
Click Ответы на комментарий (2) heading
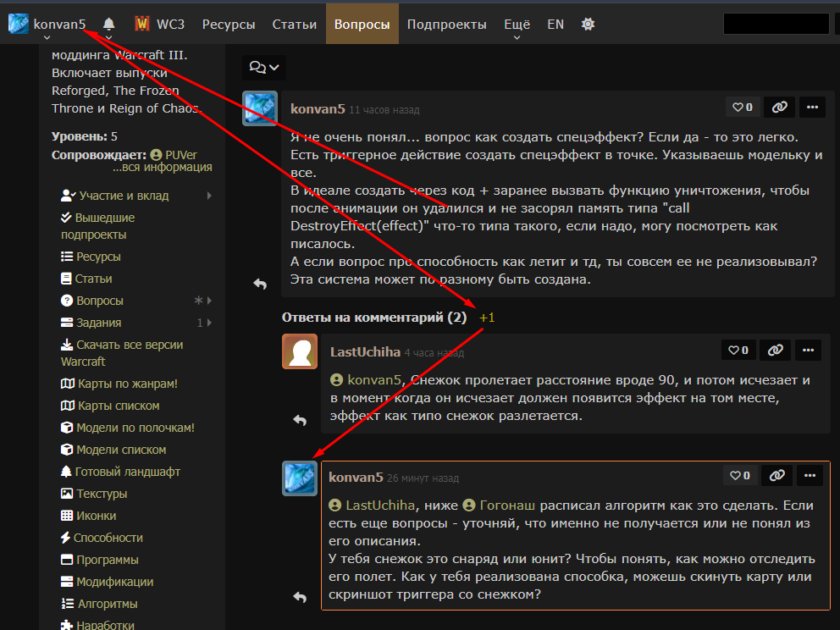tap(374, 318)
